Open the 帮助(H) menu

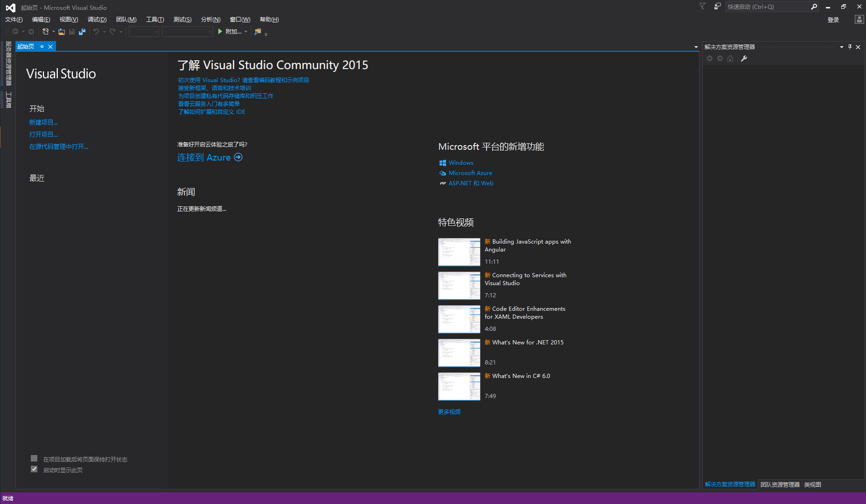pos(269,20)
